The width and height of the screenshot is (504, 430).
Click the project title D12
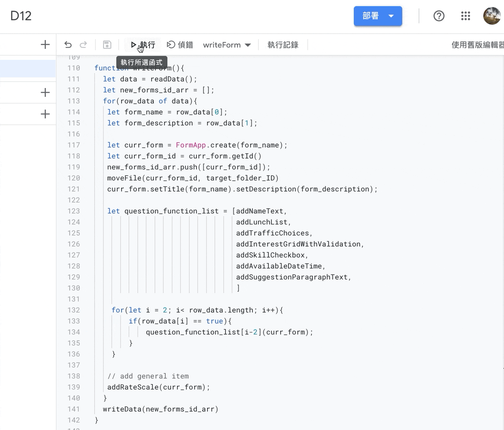point(21,16)
